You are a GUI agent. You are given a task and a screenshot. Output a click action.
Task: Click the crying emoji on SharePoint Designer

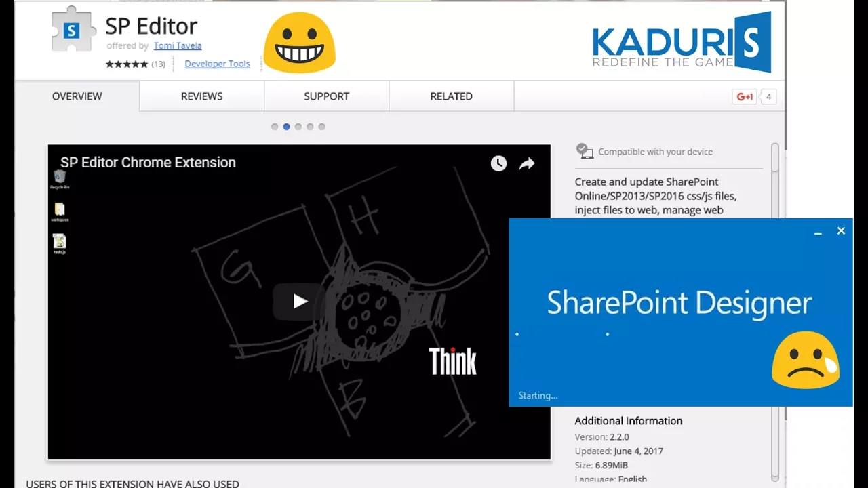point(806,360)
